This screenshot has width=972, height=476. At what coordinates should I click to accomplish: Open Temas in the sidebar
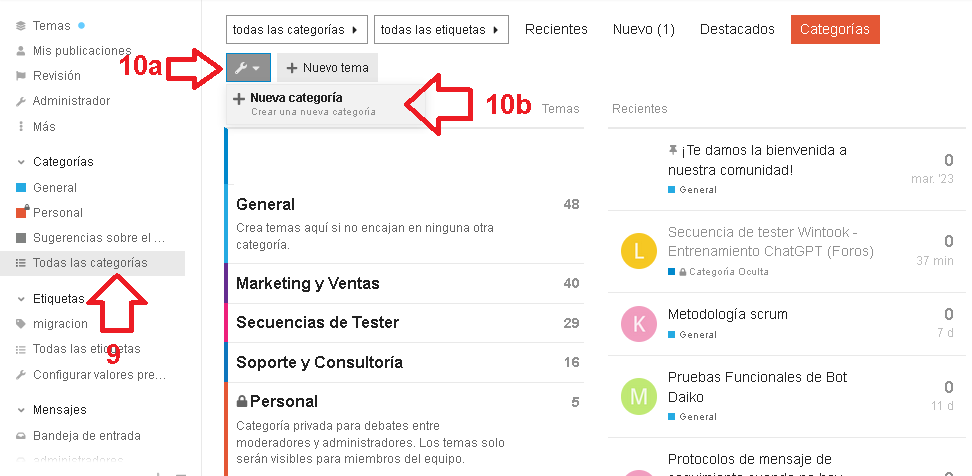51,25
